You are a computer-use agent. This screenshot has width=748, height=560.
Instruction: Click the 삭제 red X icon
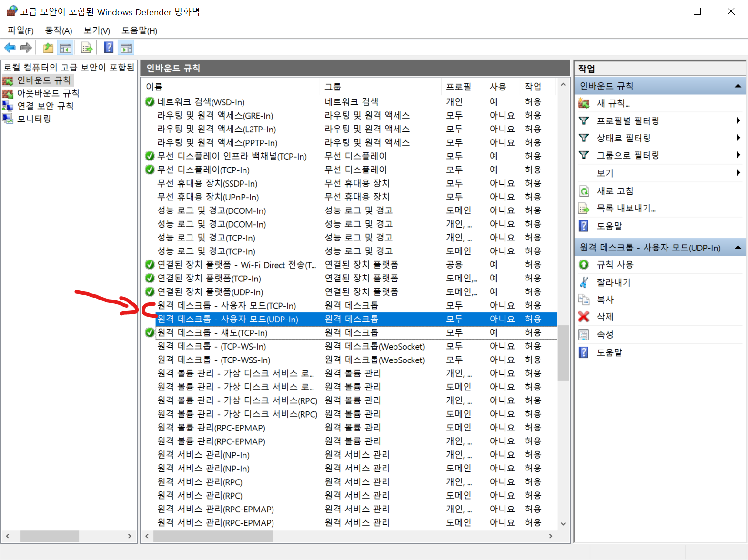[x=584, y=316]
